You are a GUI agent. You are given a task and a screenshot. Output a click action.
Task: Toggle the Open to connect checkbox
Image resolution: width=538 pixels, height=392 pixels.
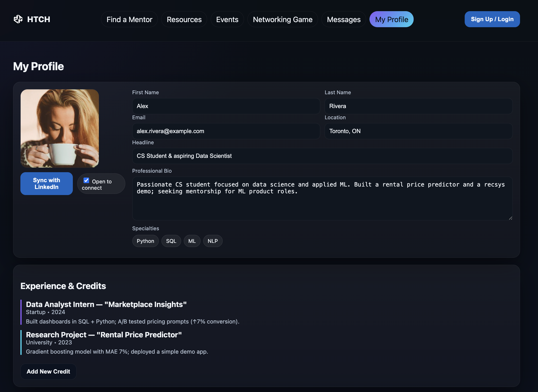pos(86,180)
